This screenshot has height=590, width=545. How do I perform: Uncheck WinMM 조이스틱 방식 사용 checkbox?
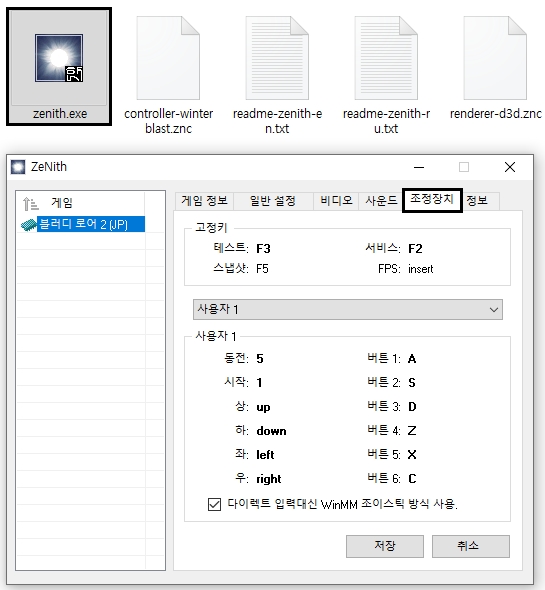click(x=215, y=504)
